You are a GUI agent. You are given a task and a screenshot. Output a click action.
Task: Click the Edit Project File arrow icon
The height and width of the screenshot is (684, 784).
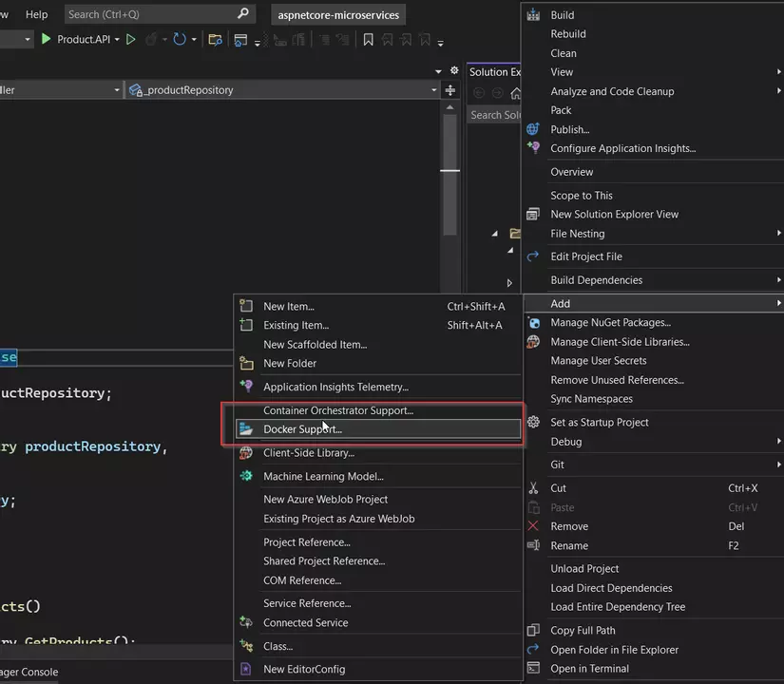point(533,256)
